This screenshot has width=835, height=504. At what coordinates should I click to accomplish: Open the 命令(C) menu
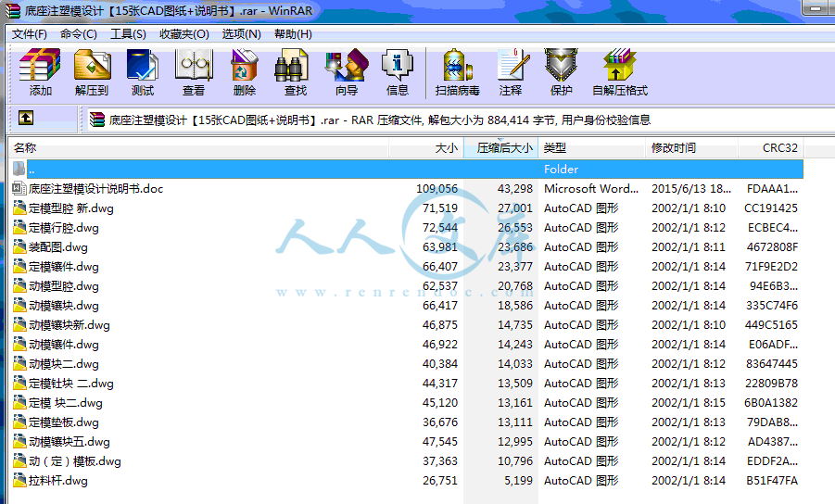coord(78,34)
